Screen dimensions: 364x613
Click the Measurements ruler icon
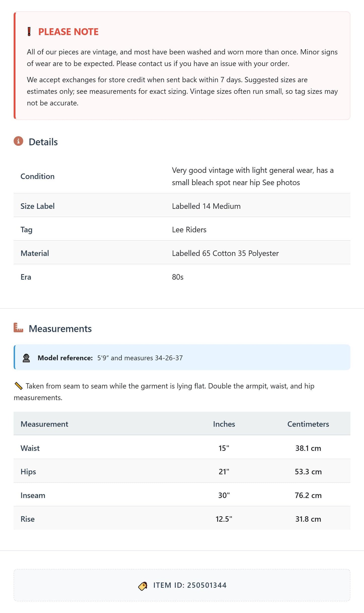coord(18,328)
